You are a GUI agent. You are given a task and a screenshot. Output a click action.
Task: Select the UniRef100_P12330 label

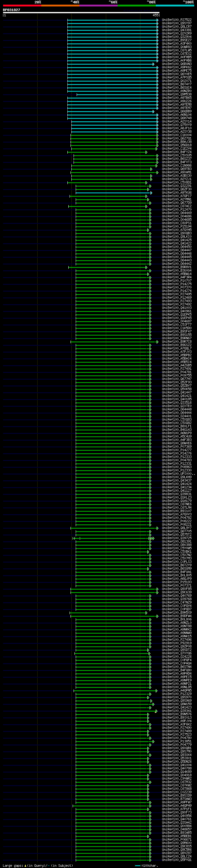coord(176,470)
